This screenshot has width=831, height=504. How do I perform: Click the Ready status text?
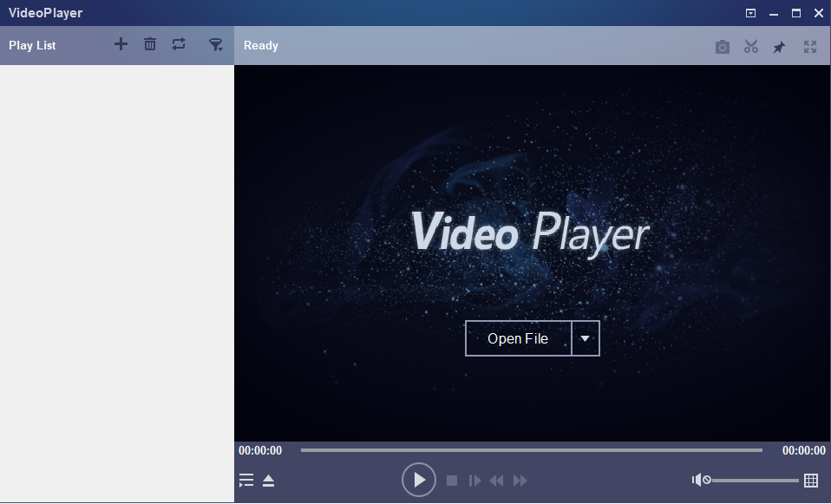tap(261, 46)
